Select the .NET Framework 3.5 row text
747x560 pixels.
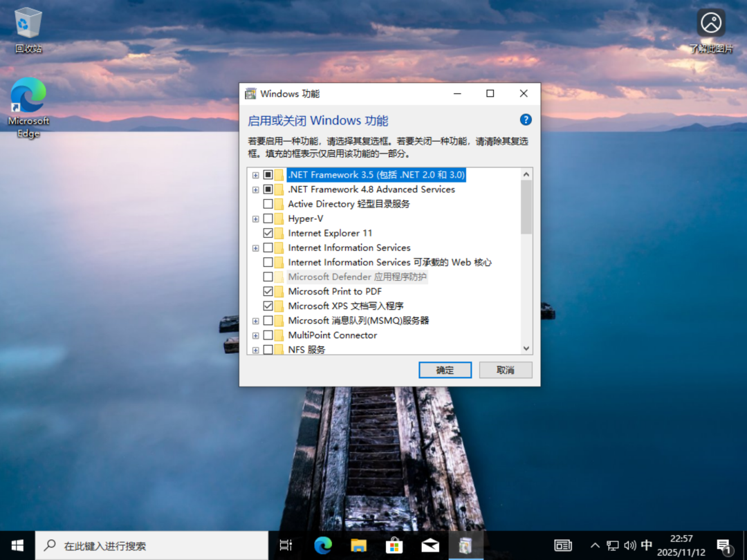[376, 175]
